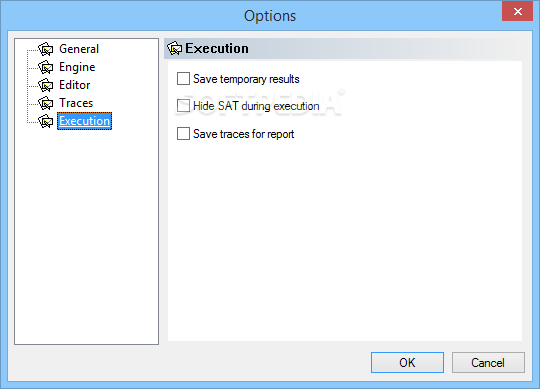540x389 pixels.
Task: Enable Save temporary results checkbox
Action: 183,78
